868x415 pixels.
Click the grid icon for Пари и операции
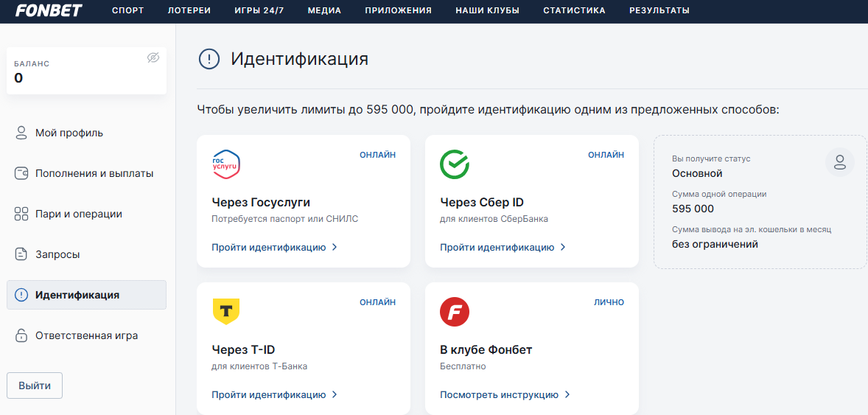21,214
